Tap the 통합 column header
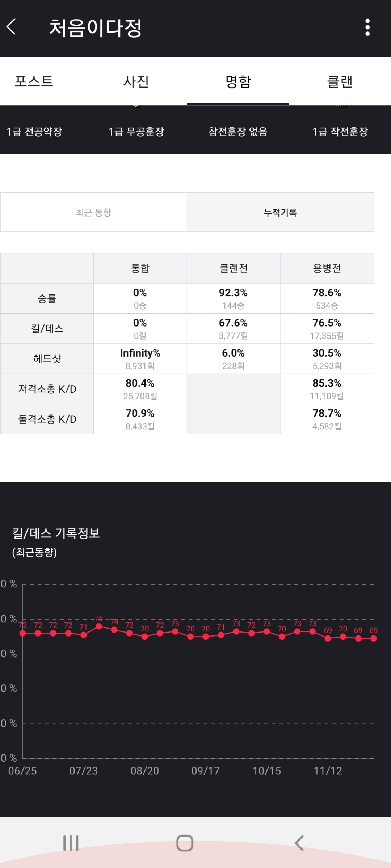The height and width of the screenshot is (868, 391). click(x=140, y=268)
